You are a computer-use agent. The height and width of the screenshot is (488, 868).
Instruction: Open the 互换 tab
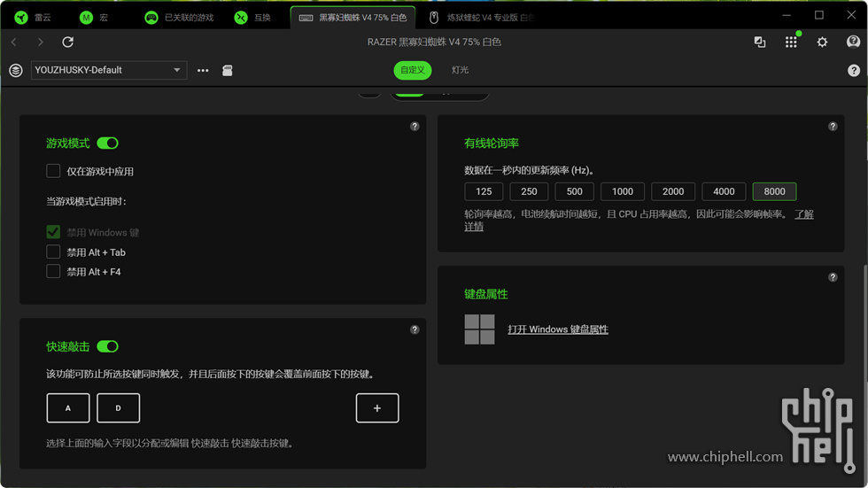click(253, 18)
